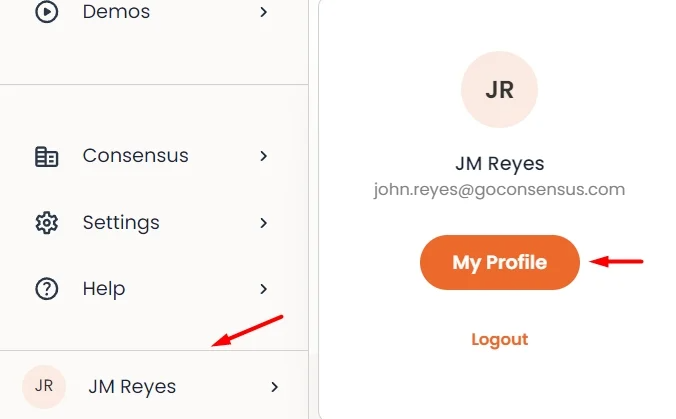Select the Consensus menu item
Screen dimensions: 676x419
pos(135,156)
